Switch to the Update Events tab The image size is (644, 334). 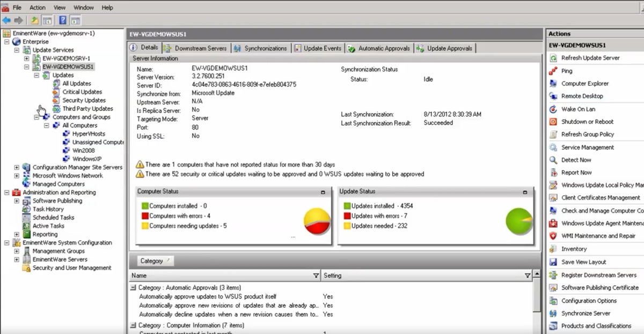click(318, 48)
